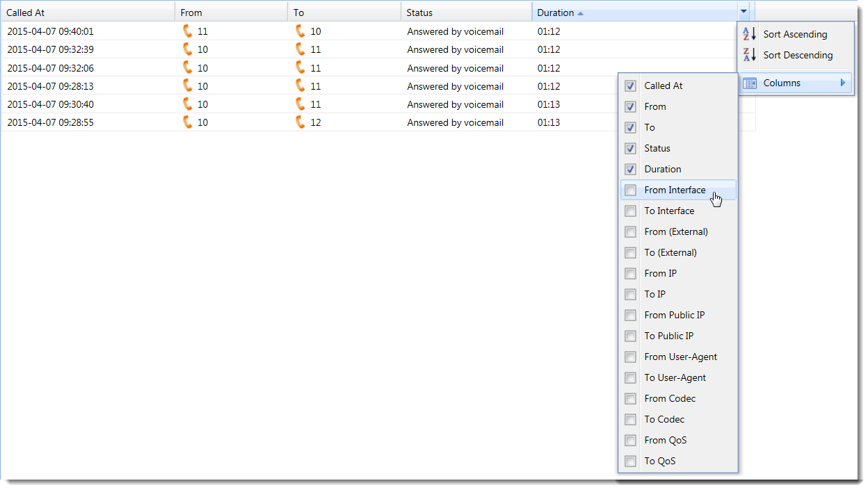Choose Sort Descending from the menu

click(x=796, y=55)
